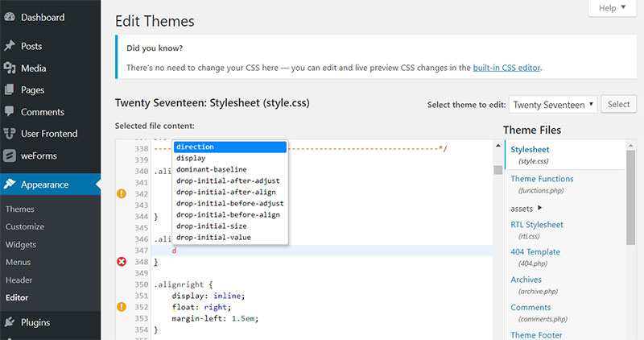
Task: Click the Posts pin icon
Action: coord(10,46)
